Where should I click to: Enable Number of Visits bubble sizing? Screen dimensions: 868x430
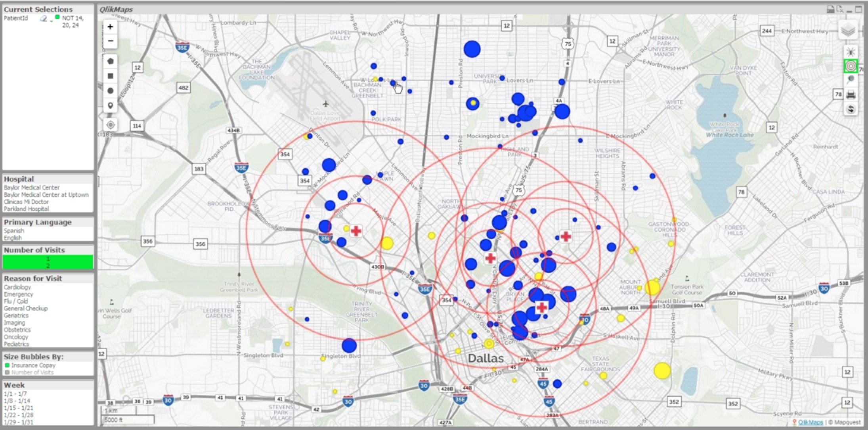[32, 372]
